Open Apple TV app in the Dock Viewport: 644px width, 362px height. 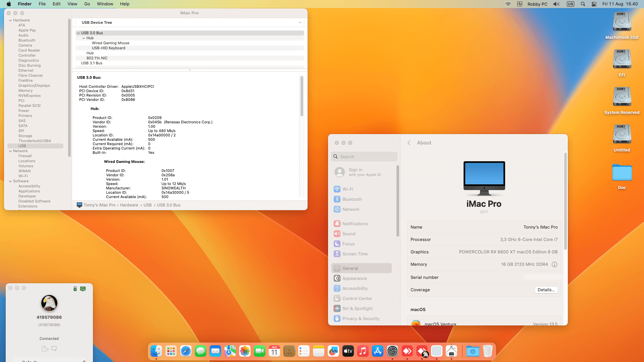pos(348,351)
